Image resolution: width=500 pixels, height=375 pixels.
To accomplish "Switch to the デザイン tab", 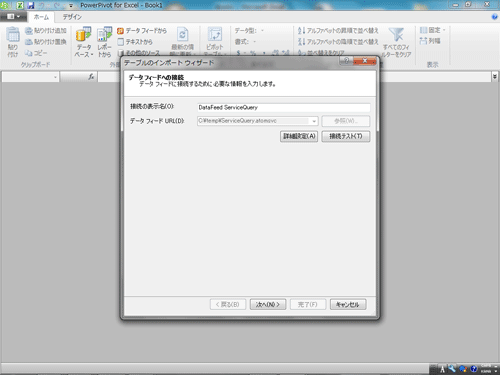I will tap(72, 17).
